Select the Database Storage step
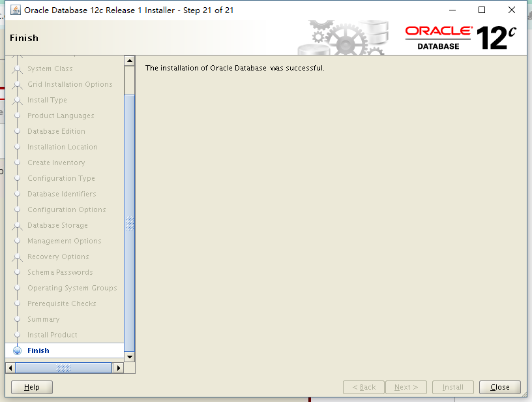Screen dimensions: 532x402 click(x=57, y=225)
